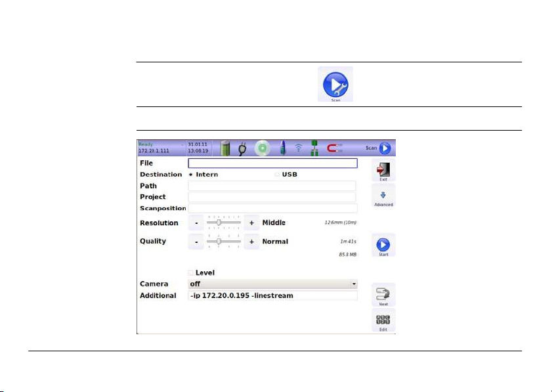Click the large Scan wrench icon

tap(335, 83)
